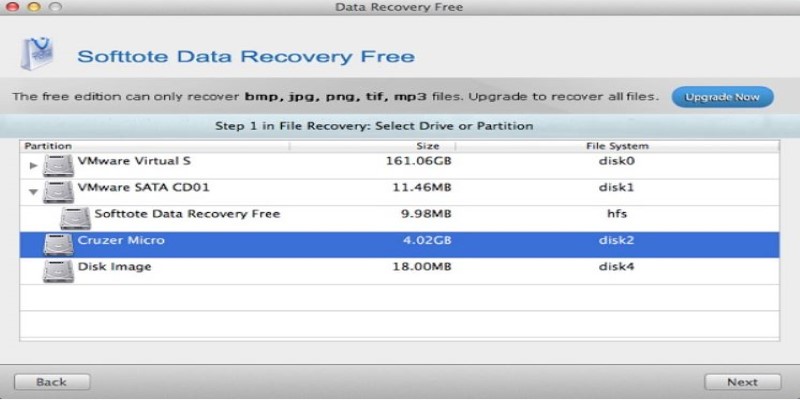The image size is (800, 400).
Task: Click the Softtote Data Recovery Free heading
Action: [x=246, y=57]
